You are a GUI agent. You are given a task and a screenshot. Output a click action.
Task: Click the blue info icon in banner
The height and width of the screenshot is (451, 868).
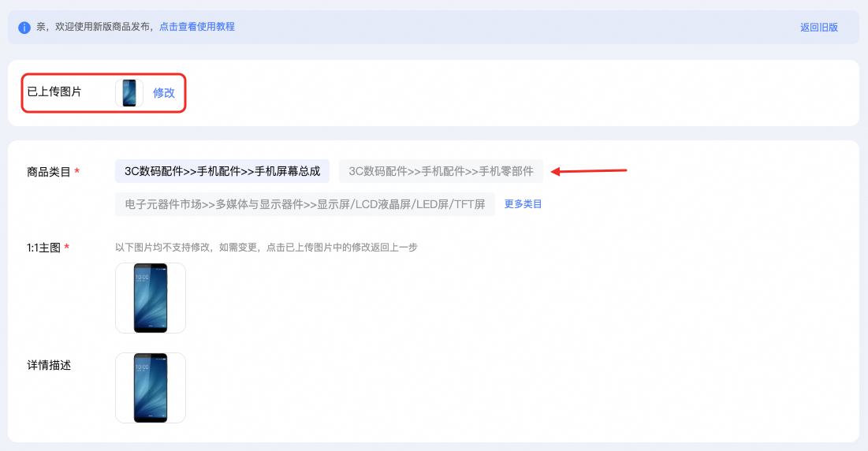click(x=24, y=27)
